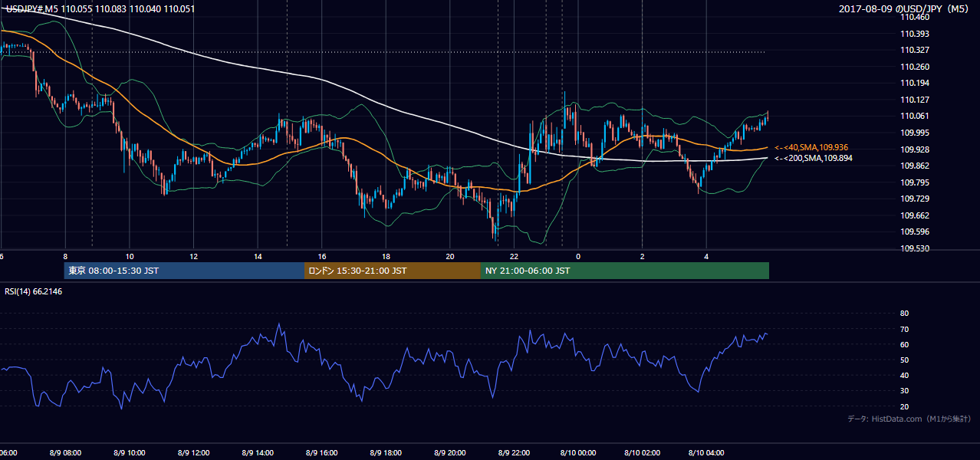Click bottom time label 8/9 20:00

450,453
